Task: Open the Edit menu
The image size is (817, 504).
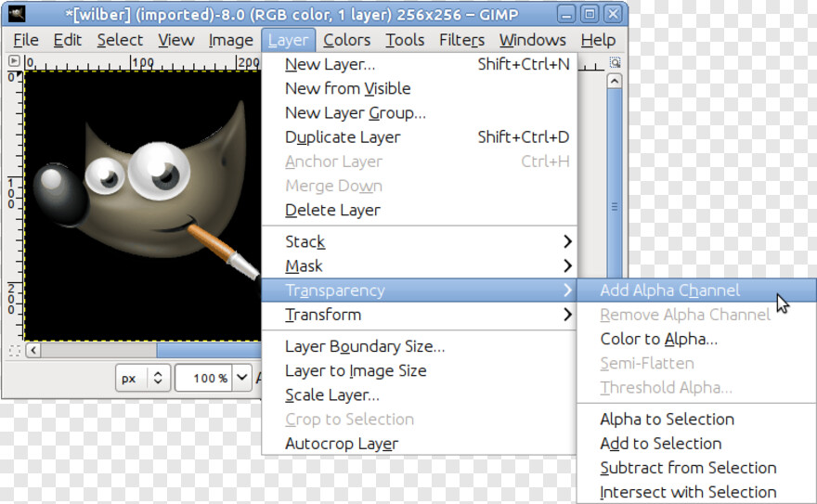Action: tap(67, 40)
